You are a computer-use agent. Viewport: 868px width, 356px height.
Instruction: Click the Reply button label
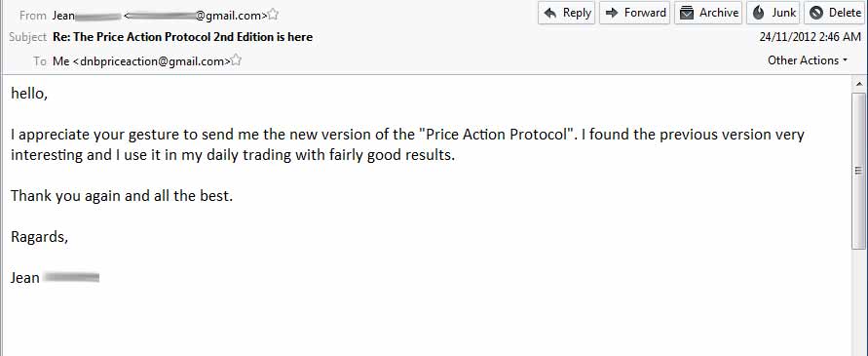pyautogui.click(x=577, y=13)
